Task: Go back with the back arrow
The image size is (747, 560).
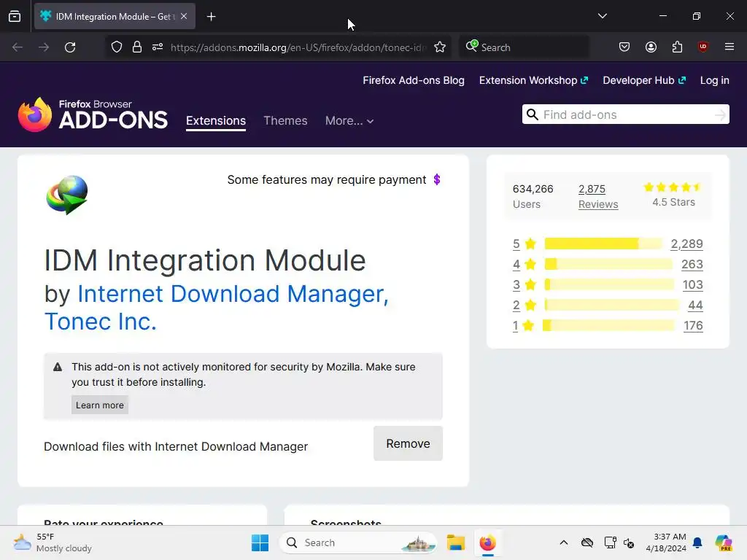Action: coord(18,47)
